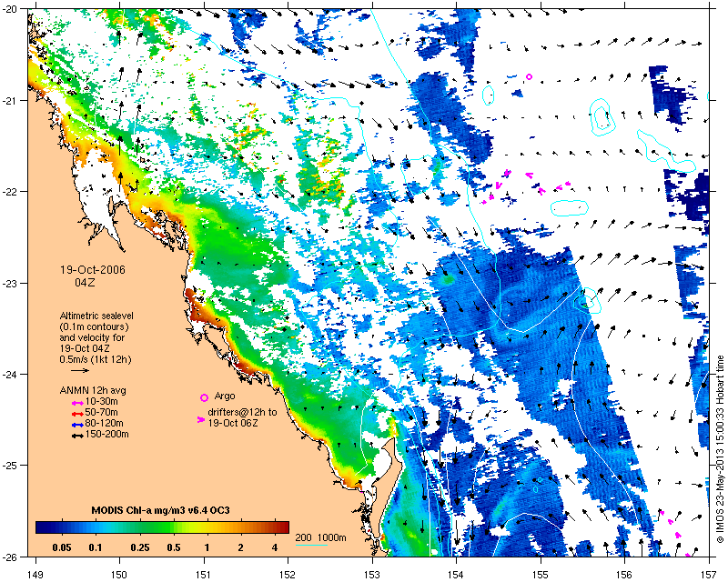The image size is (728, 582).
Task: Click the '-26' latitude axis label
Action: [x=11, y=557]
